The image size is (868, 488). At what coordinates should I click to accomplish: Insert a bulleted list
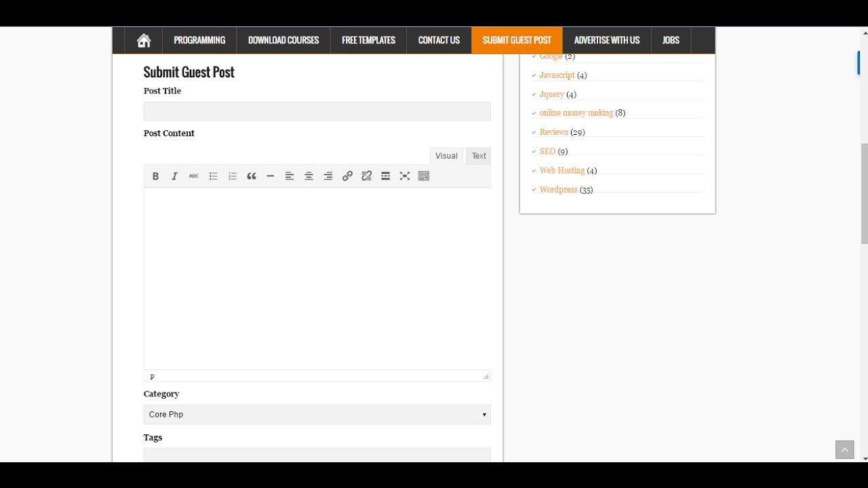pyautogui.click(x=213, y=176)
